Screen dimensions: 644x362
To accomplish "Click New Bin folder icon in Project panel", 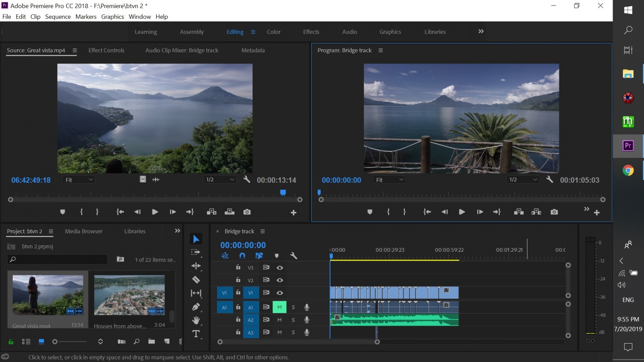I will (x=152, y=341).
